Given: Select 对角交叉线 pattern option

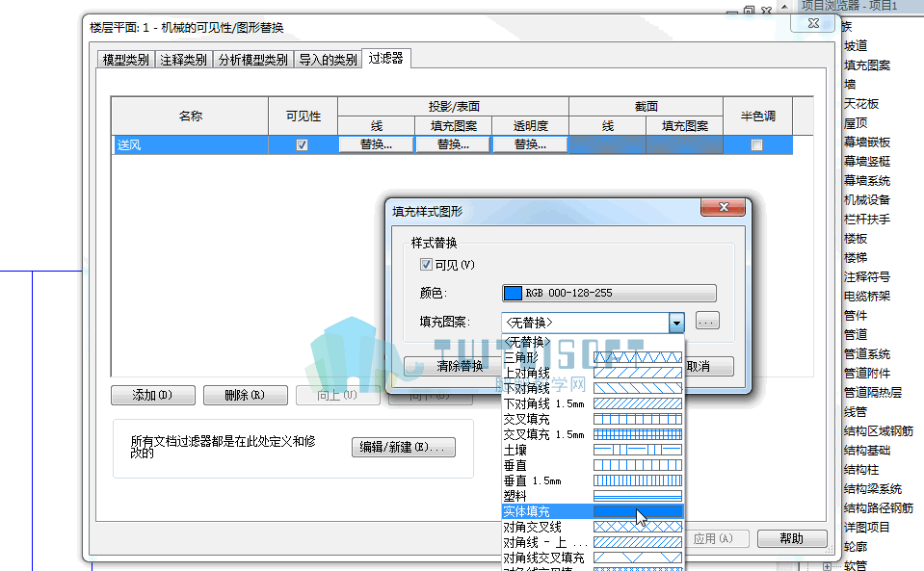Looking at the screenshot, I should 593,527.
